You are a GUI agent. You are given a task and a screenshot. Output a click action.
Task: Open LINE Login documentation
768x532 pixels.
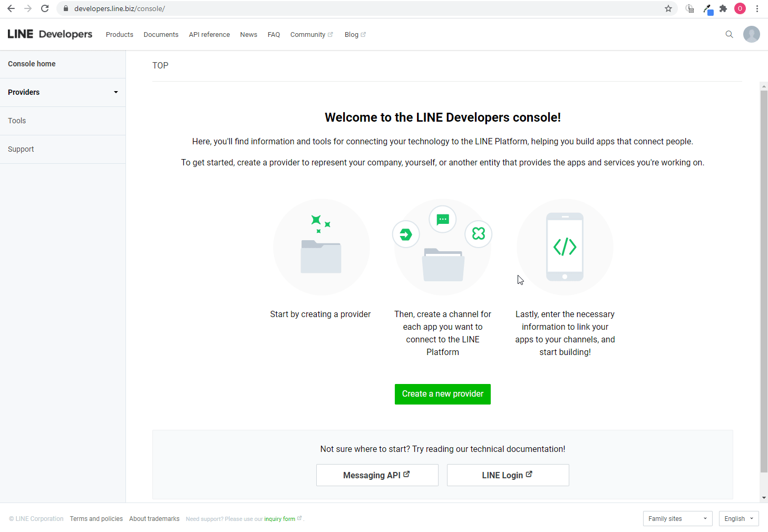508,475
